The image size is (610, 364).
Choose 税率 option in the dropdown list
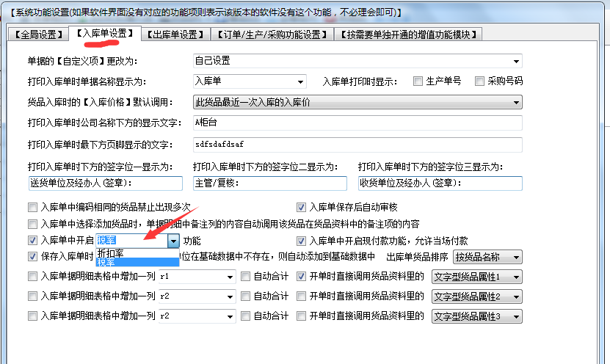[x=106, y=262]
